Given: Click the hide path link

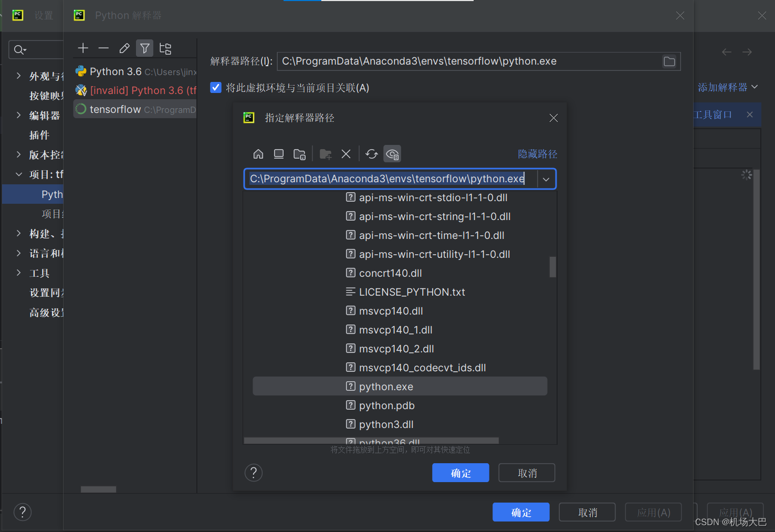Looking at the screenshot, I should pos(538,154).
